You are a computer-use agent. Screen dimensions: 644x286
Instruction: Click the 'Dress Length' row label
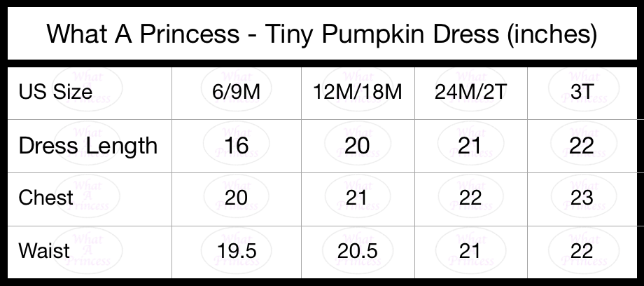click(88, 146)
